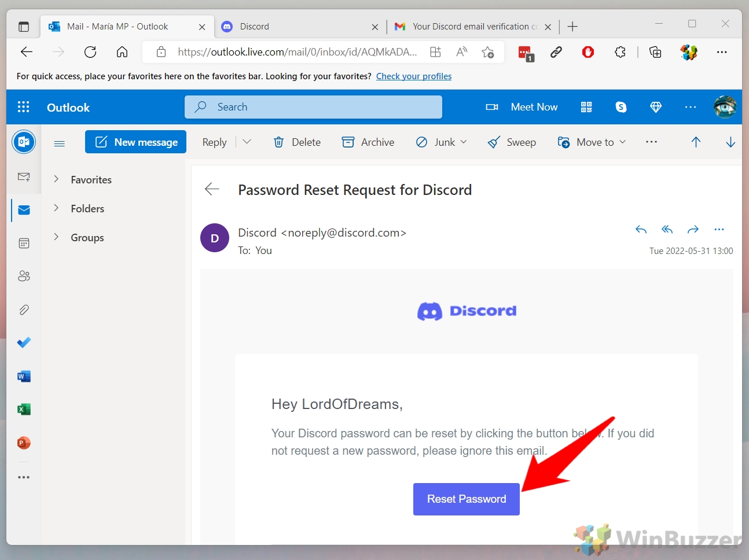Click the address bar URL
Image resolution: width=749 pixels, height=560 pixels.
point(297,52)
